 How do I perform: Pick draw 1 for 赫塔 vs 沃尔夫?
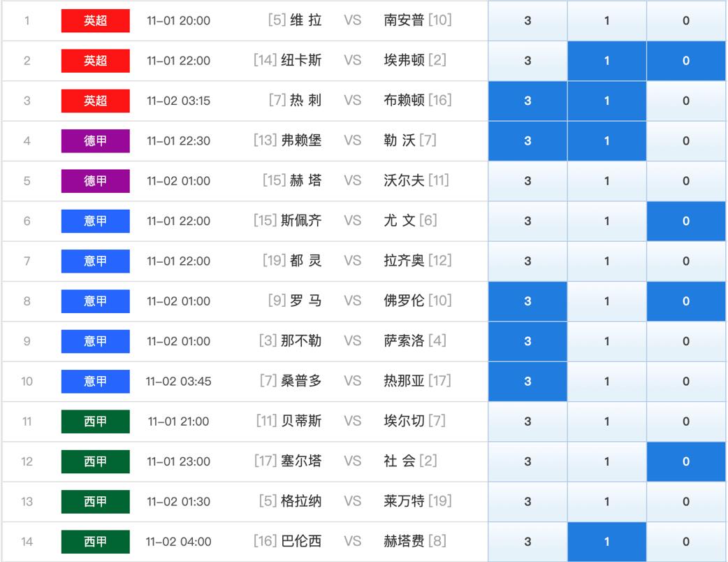coord(606,181)
